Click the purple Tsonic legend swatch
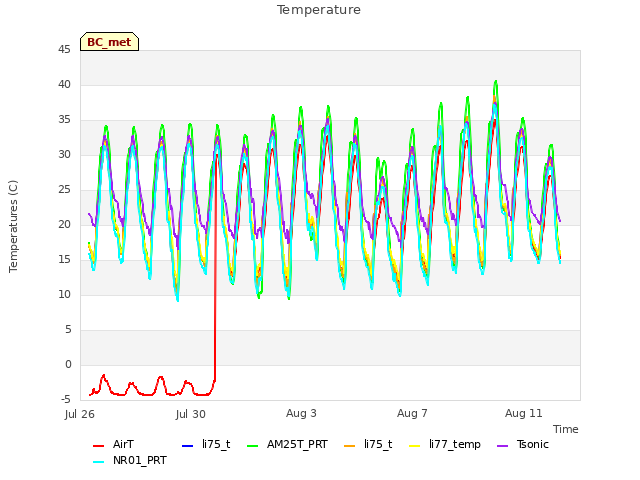Image resolution: width=640 pixels, height=480 pixels. click(502, 445)
